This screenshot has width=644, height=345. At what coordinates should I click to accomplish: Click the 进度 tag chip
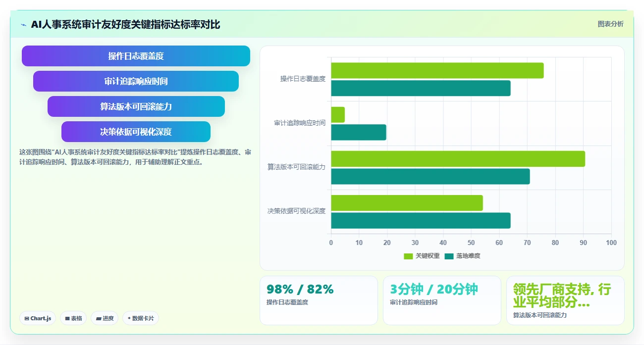[x=105, y=318]
